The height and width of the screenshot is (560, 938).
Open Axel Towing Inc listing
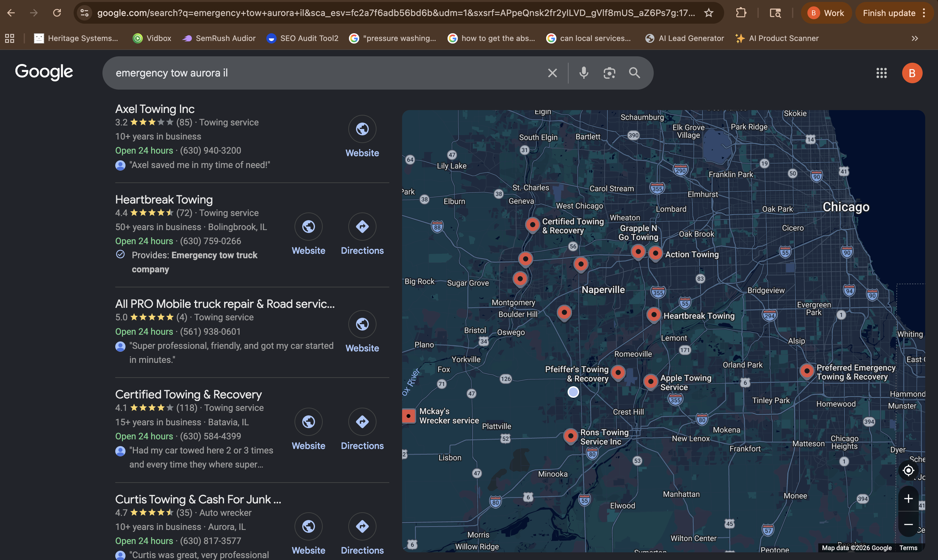pyautogui.click(x=155, y=109)
